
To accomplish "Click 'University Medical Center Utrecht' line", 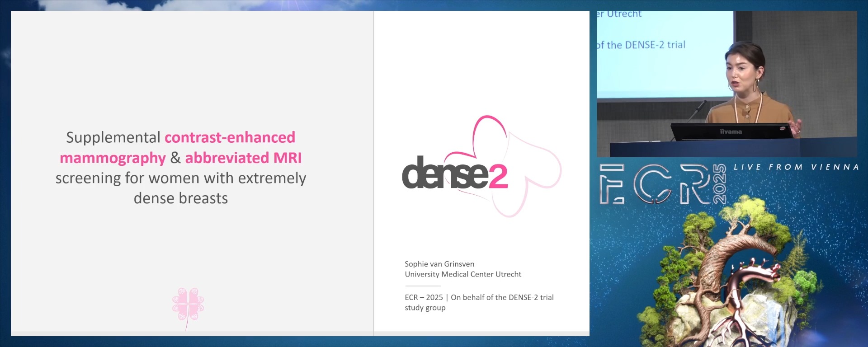I will 463,274.
